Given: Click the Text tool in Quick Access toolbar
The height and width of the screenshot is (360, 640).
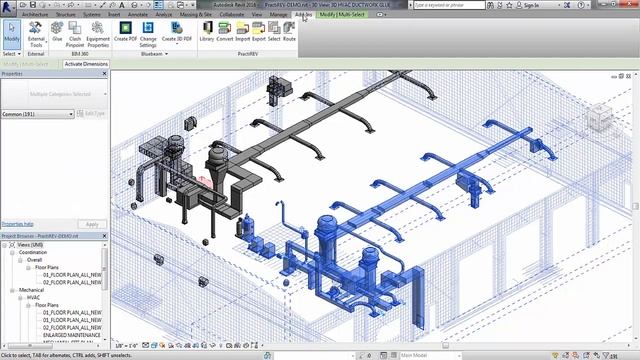Looking at the screenshot, I should [x=122, y=5].
